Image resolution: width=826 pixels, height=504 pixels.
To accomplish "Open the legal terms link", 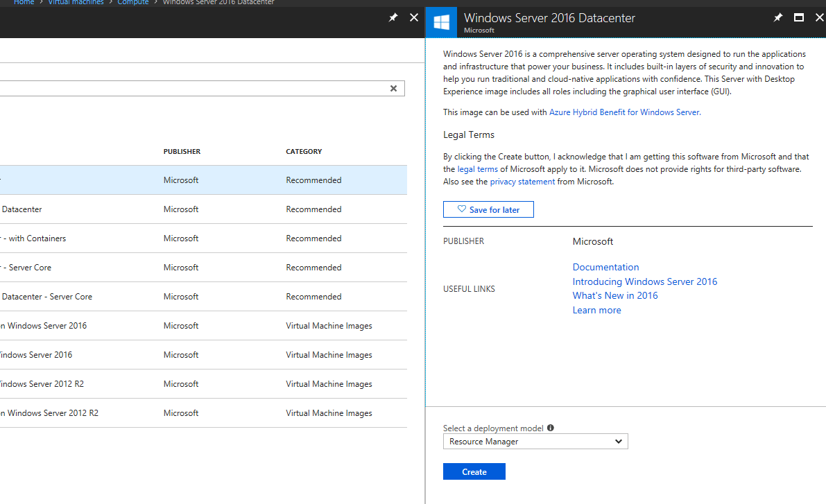I will point(477,169).
